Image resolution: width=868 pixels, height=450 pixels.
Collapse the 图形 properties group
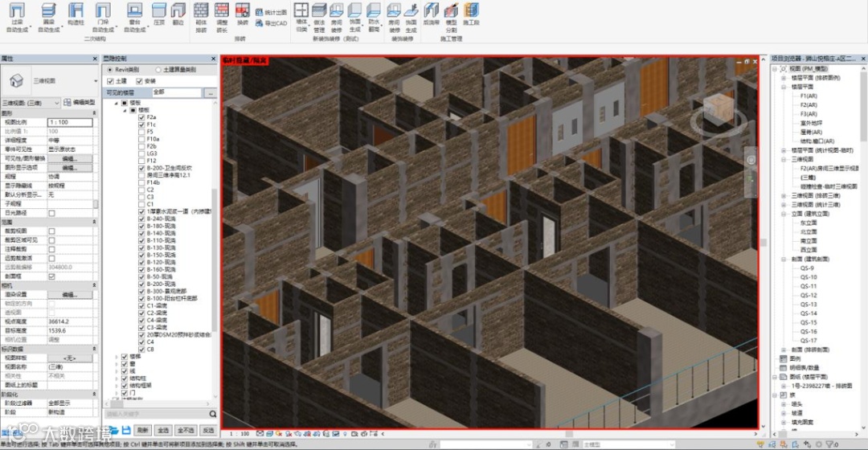click(94, 113)
